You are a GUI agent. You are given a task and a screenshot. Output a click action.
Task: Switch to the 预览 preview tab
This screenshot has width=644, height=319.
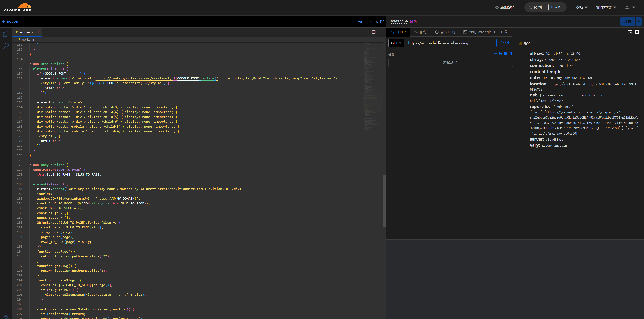coord(420,32)
